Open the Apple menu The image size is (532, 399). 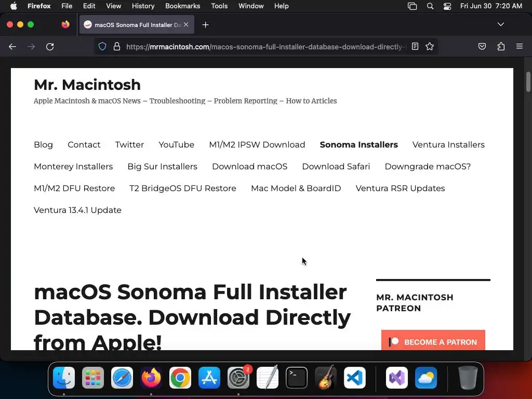point(14,6)
